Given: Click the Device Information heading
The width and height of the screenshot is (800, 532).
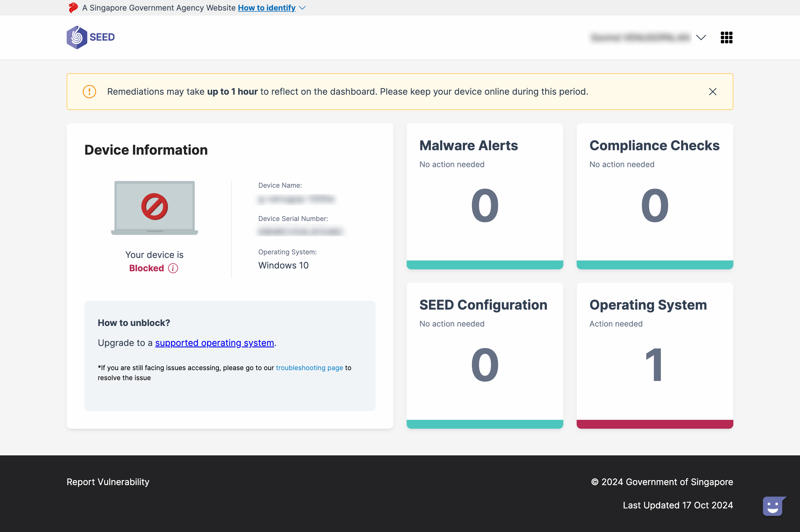Looking at the screenshot, I should [146, 149].
